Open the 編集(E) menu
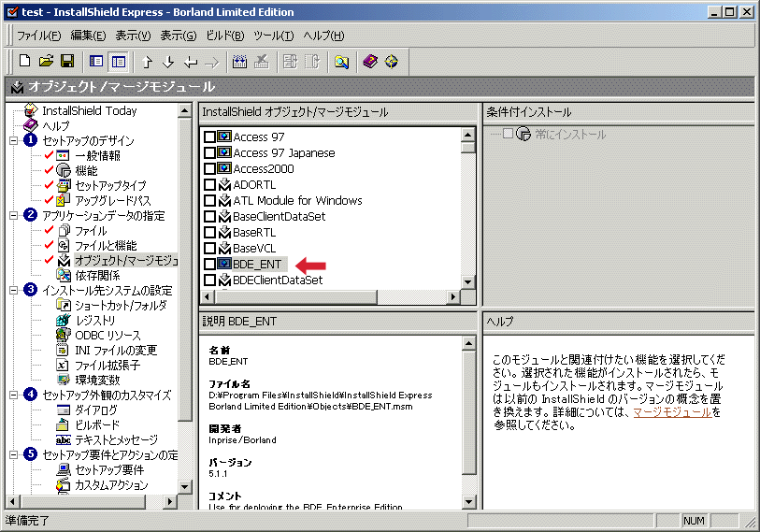Image resolution: width=760 pixels, height=532 pixels. pos(88,36)
